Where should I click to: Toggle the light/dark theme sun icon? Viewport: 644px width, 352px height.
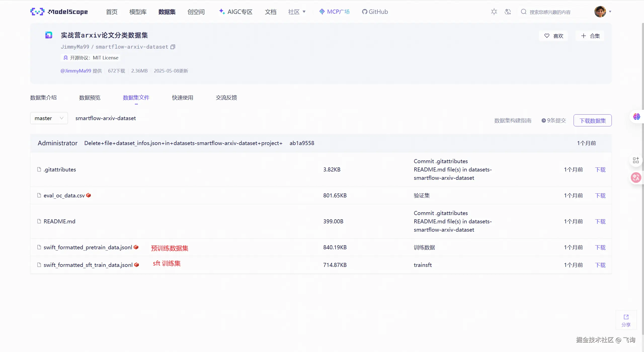pyautogui.click(x=494, y=12)
